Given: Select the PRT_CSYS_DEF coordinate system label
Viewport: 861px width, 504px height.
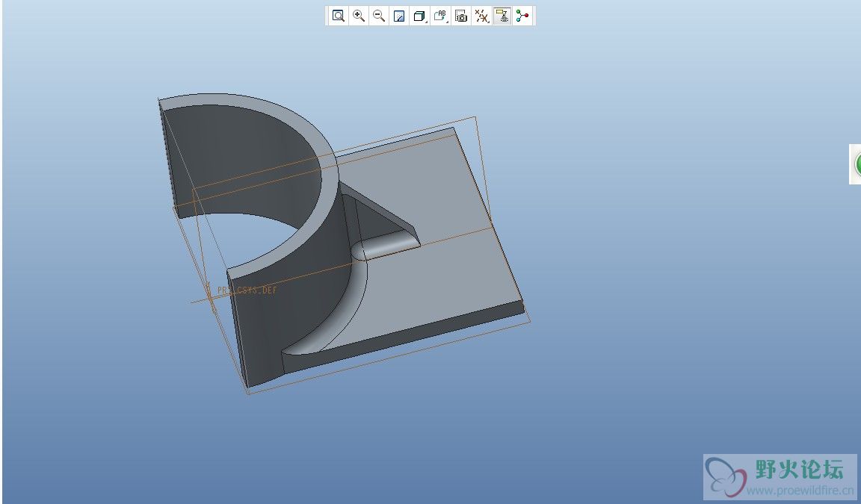Looking at the screenshot, I should pos(247,290).
